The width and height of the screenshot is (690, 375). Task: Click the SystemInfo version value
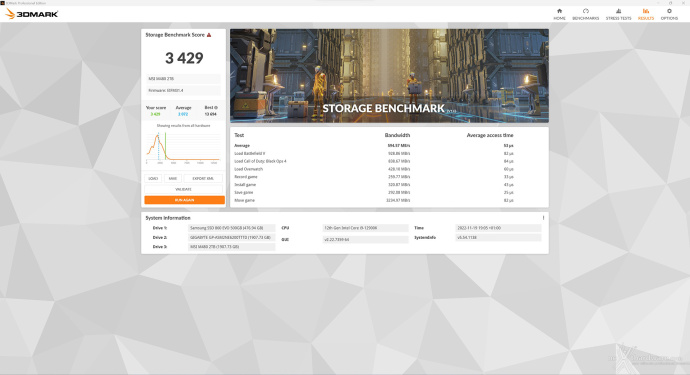pyautogui.click(x=498, y=237)
